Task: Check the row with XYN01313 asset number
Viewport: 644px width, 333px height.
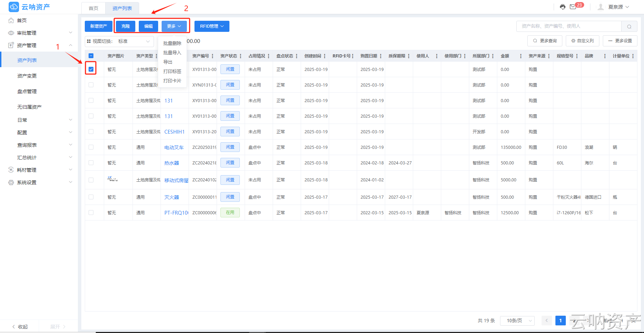Action: click(x=91, y=85)
